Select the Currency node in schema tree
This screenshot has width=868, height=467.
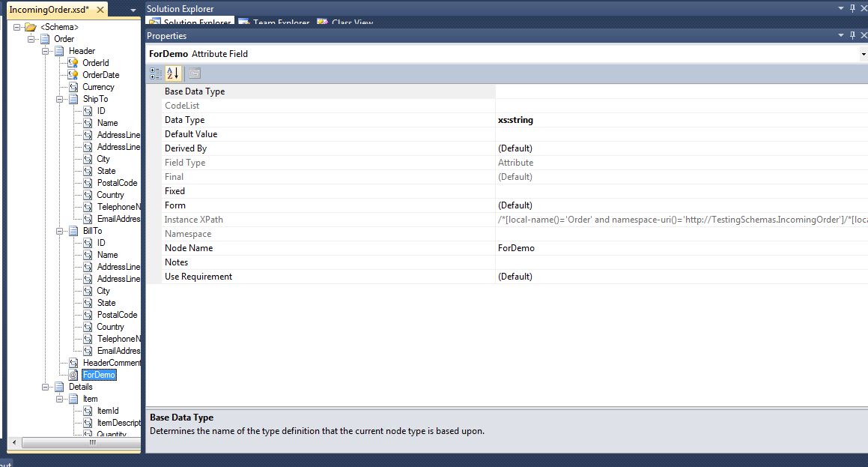[x=99, y=87]
